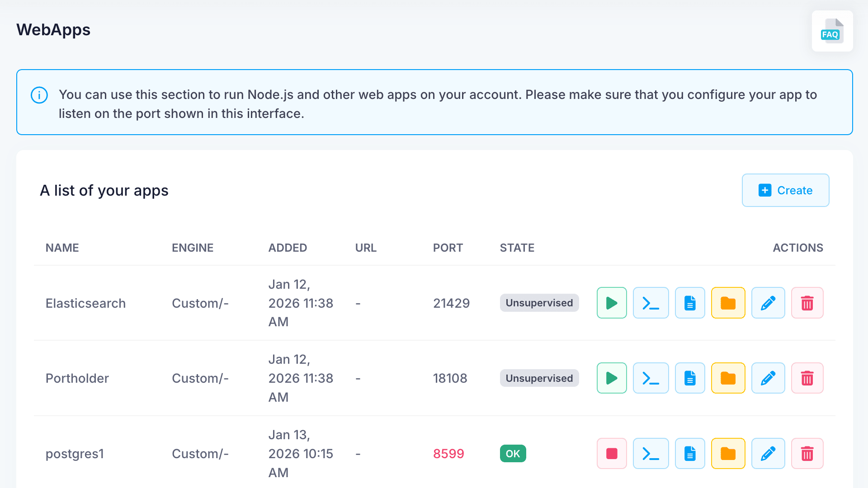Edit the Elasticsearch app with pencil icon
The height and width of the screenshot is (488, 868).
tap(768, 303)
